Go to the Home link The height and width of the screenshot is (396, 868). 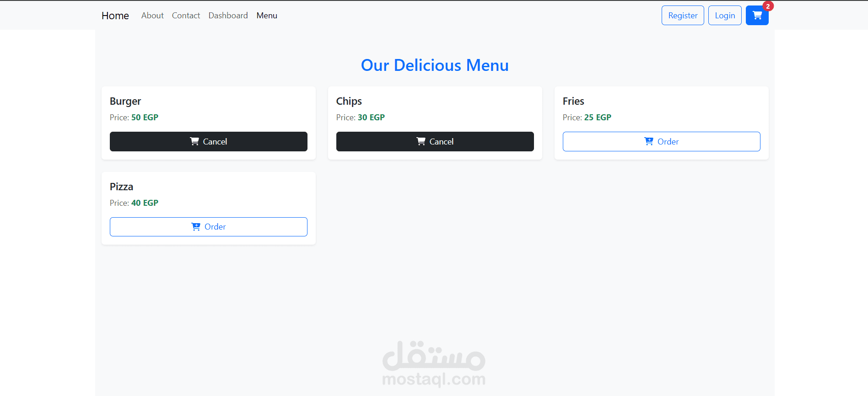115,16
